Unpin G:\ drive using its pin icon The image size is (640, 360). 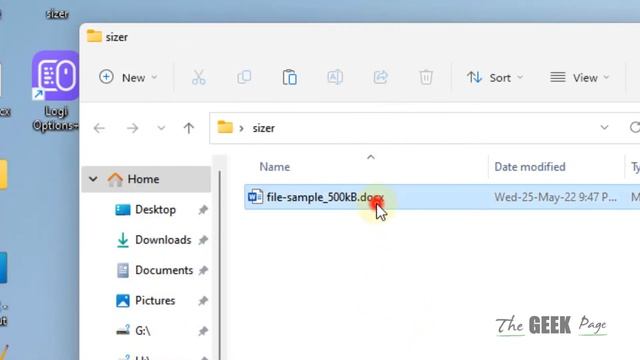pos(203,331)
